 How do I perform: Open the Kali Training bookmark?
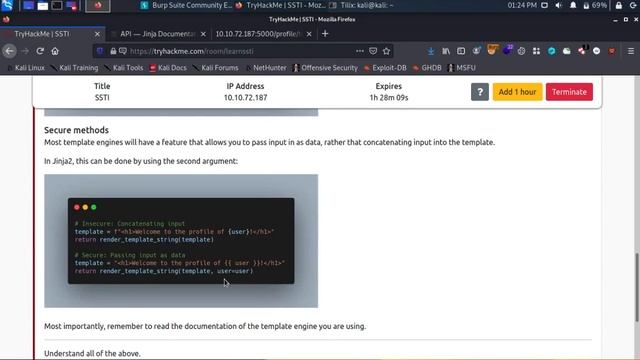75,68
